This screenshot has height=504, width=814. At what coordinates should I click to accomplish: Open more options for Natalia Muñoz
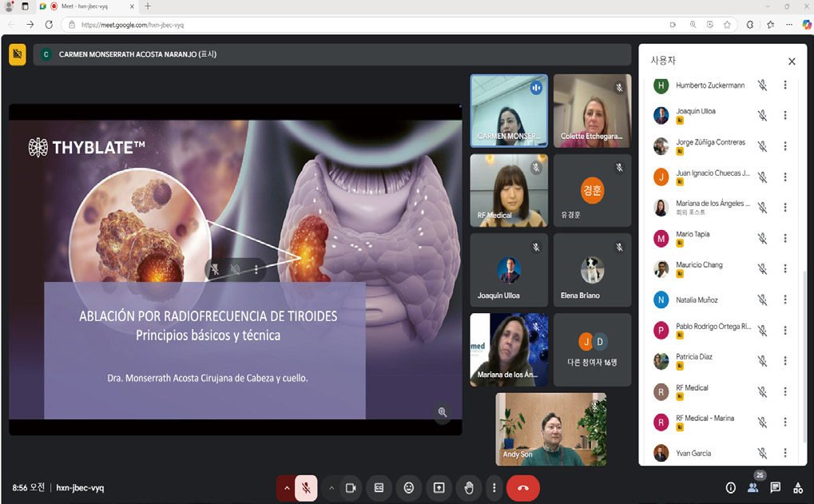click(785, 300)
